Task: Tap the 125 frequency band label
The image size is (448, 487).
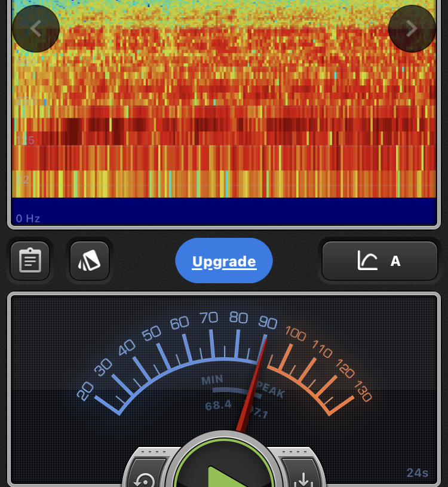Action: [x=25, y=140]
